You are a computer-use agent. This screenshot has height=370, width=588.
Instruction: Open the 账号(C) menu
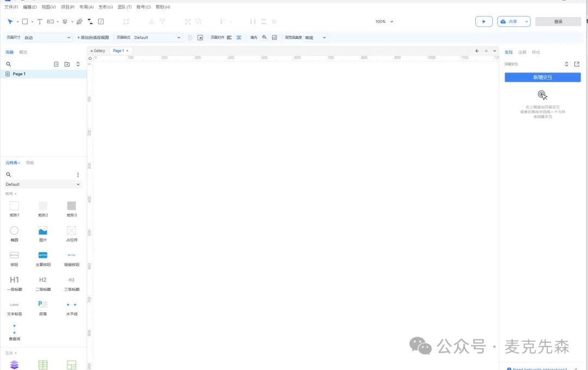144,7
